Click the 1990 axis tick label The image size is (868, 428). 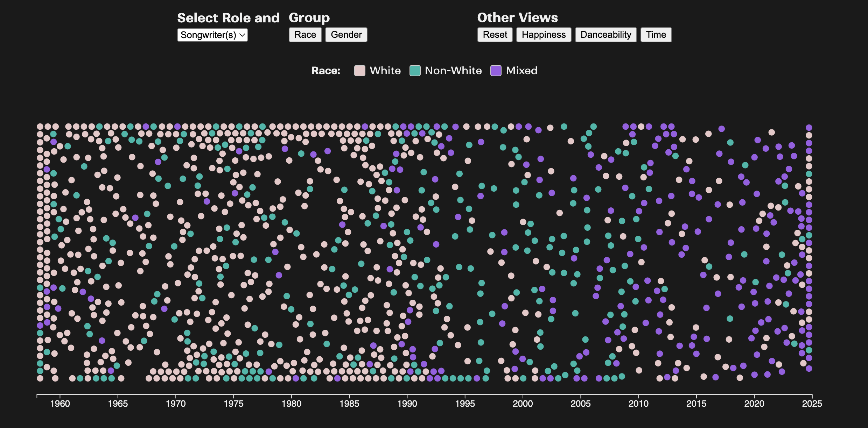click(407, 404)
